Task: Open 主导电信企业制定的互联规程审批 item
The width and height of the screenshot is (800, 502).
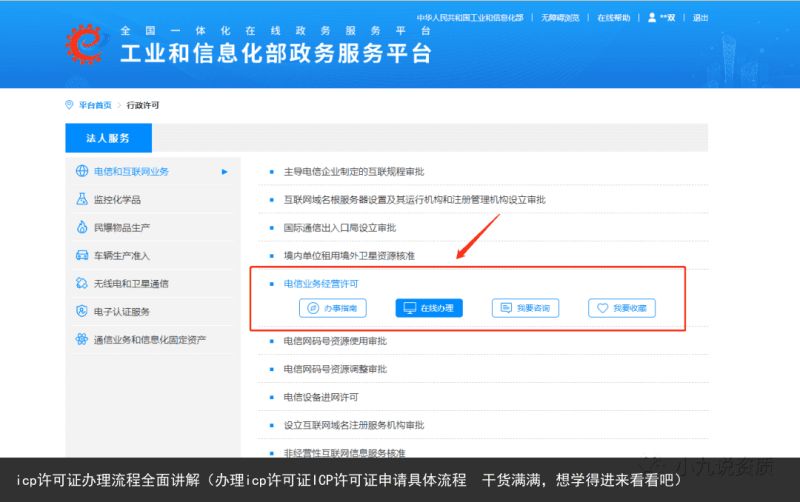Action: click(354, 171)
